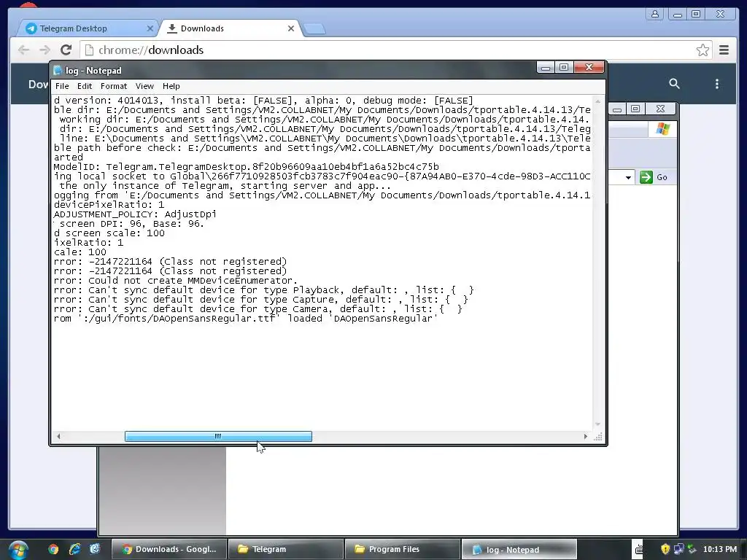This screenshot has height=560, width=747.
Task: Select the log - Notepad taskbar button
Action: [x=519, y=550]
